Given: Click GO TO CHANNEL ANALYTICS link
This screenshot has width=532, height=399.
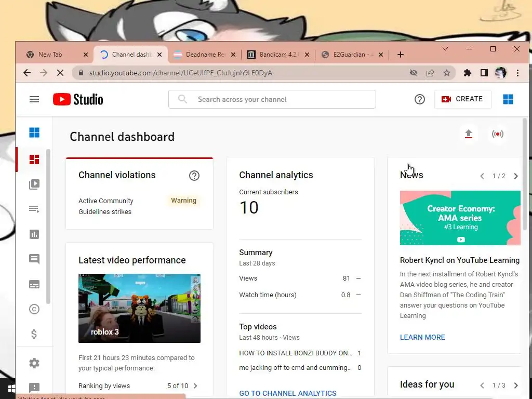Looking at the screenshot, I should click(x=288, y=393).
